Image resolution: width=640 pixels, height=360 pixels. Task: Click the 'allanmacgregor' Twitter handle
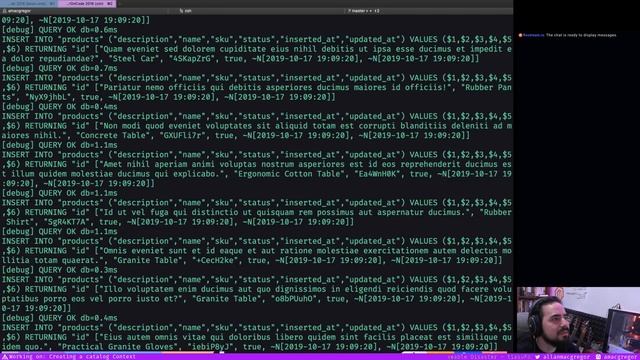click(566, 357)
